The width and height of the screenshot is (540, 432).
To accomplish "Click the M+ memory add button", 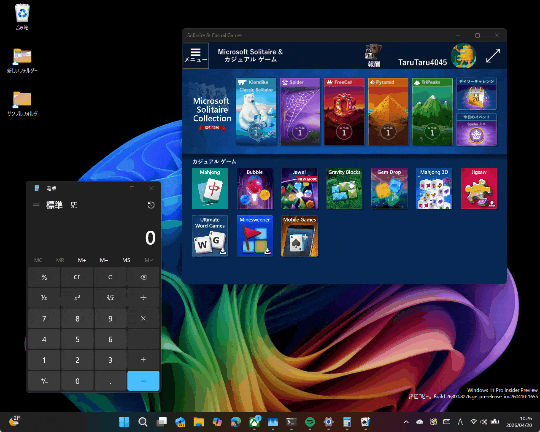I will (x=82, y=260).
